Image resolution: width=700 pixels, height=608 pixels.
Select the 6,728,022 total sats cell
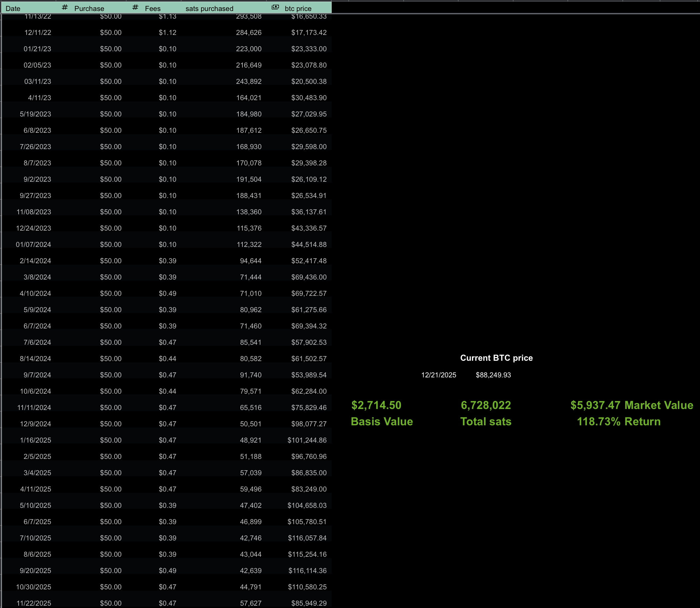(486, 405)
